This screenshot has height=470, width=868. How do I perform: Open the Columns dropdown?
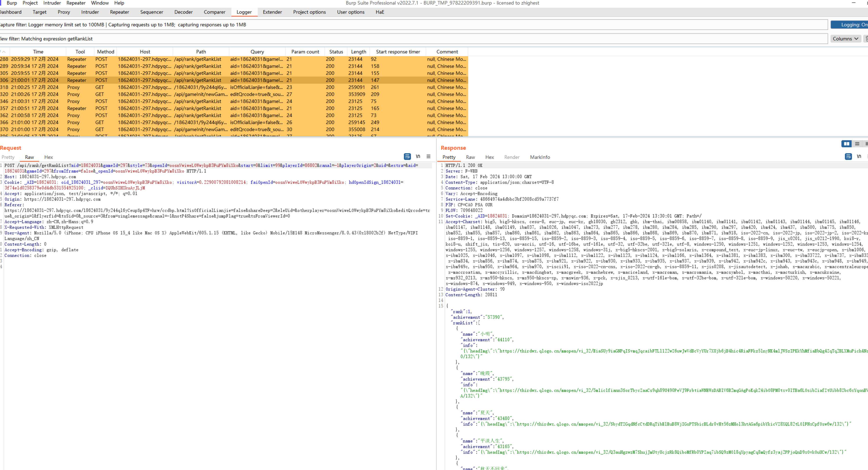tap(845, 39)
